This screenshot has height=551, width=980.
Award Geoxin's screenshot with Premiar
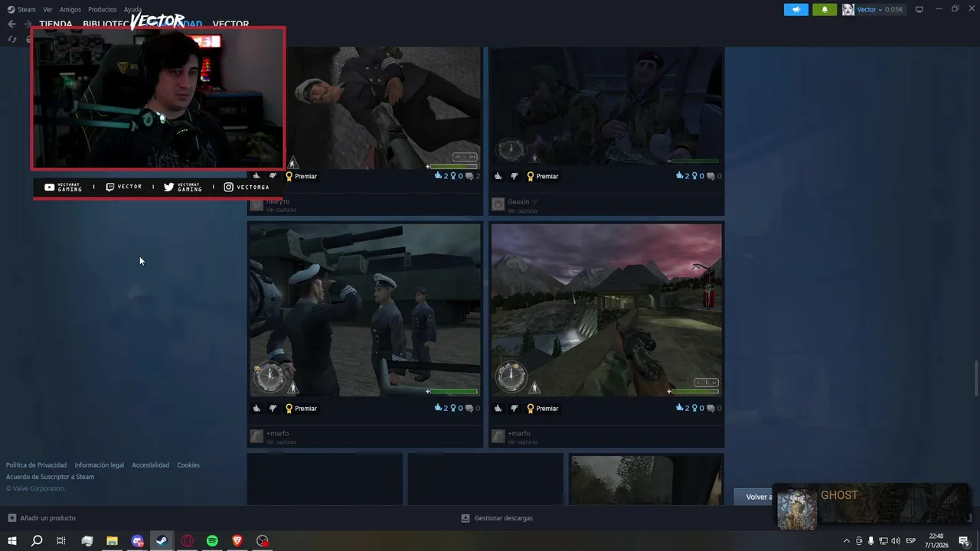(542, 176)
